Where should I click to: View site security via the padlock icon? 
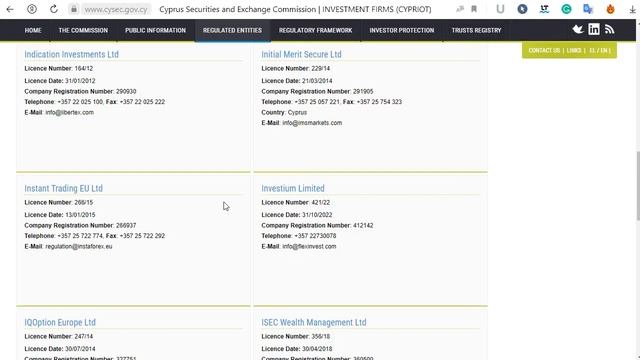[73, 9]
